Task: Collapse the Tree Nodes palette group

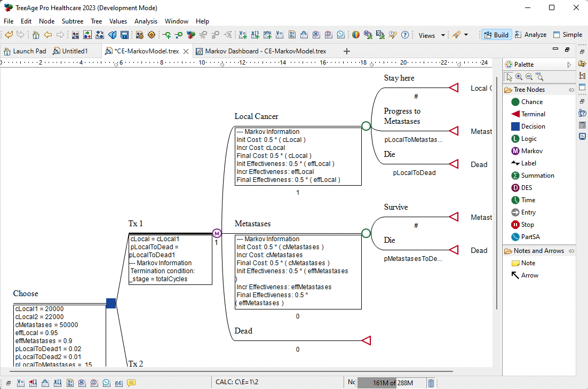Action: [x=571, y=90]
